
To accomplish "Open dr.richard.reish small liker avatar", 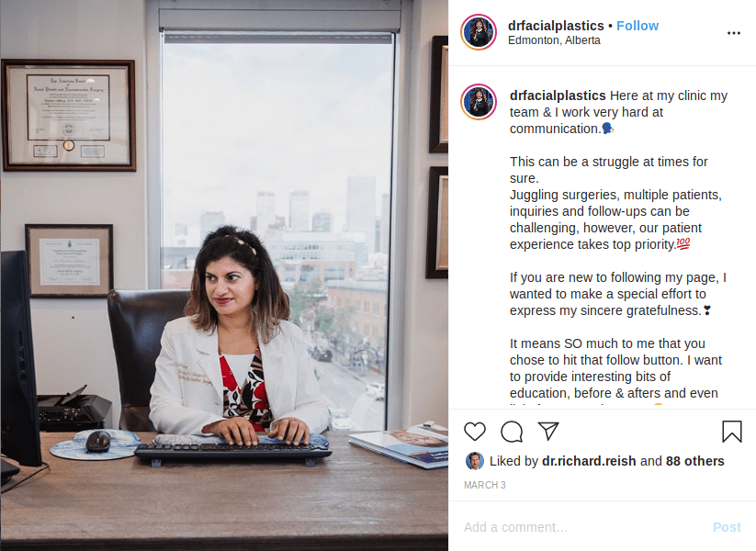I will tap(474, 461).
